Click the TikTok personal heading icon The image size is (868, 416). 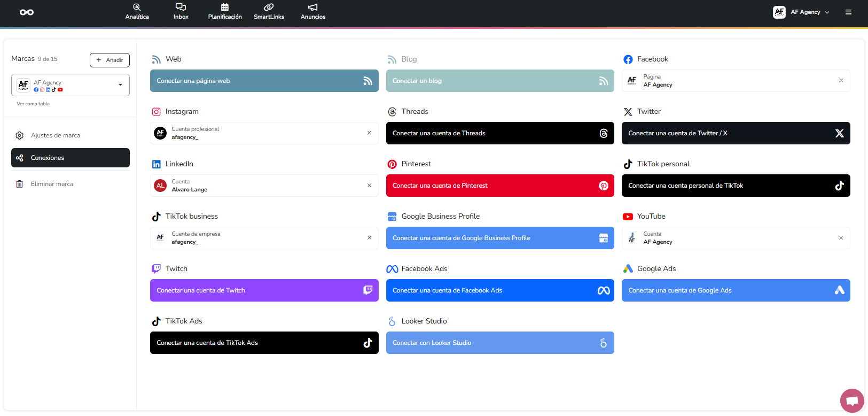tap(628, 164)
